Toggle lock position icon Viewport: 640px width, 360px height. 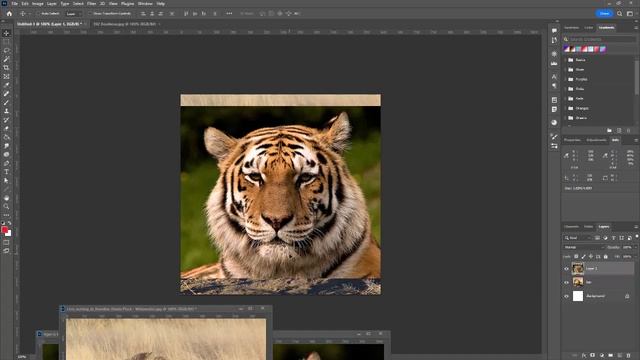tap(591, 257)
